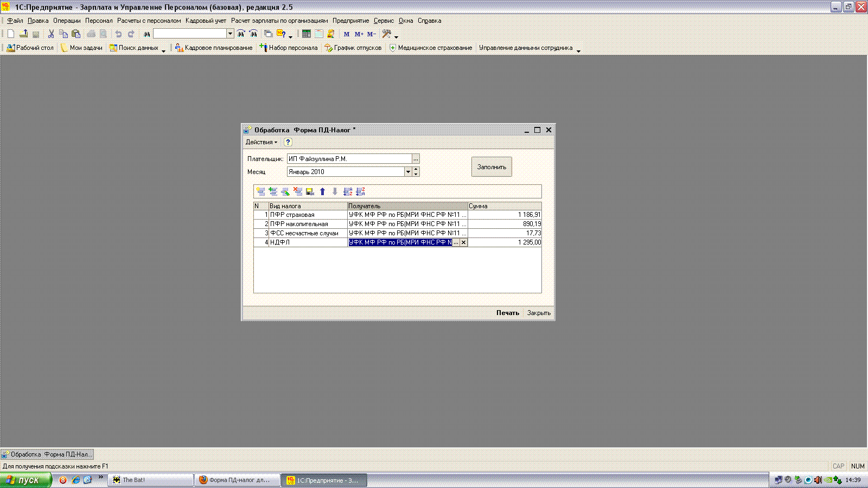Viewport: 868px width, 488px height.
Task: Clear Получатель value with X in НДФЛ row
Action: pos(463,242)
